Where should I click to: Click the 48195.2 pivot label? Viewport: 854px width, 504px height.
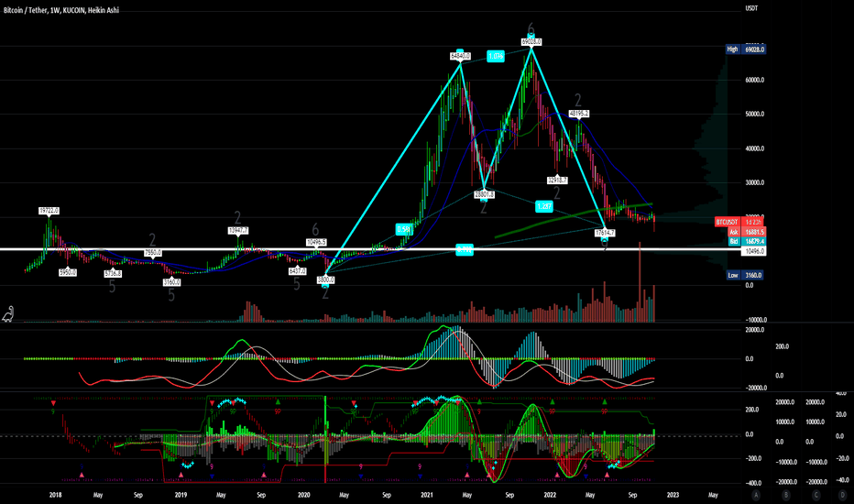coord(578,114)
